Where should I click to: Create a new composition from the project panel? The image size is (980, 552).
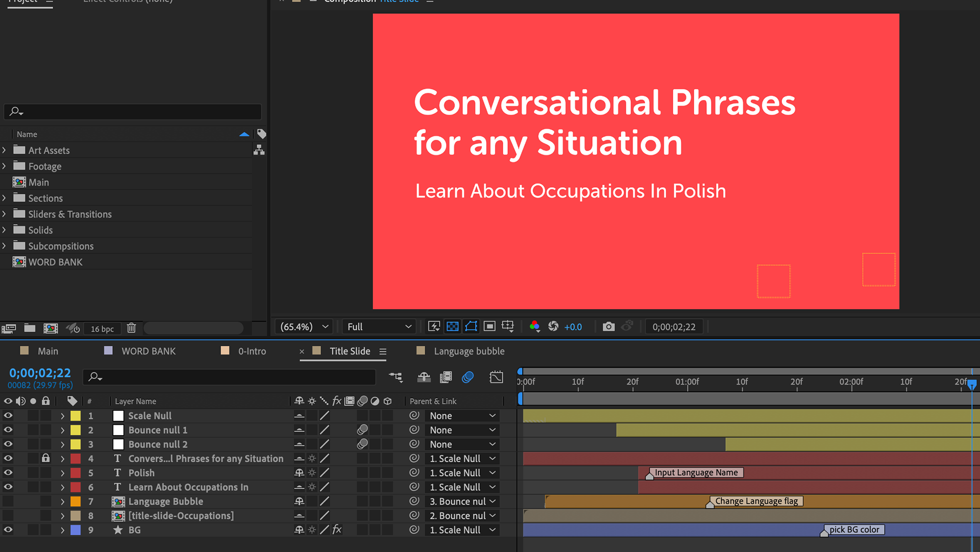(x=51, y=328)
